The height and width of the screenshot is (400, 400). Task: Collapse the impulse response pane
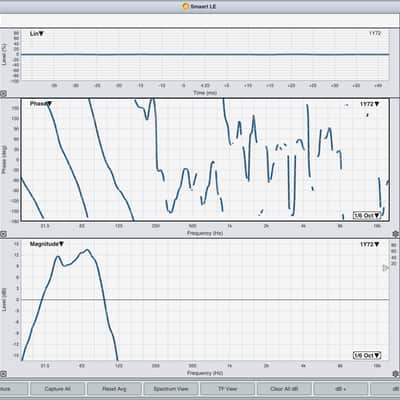pyautogui.click(x=3, y=94)
